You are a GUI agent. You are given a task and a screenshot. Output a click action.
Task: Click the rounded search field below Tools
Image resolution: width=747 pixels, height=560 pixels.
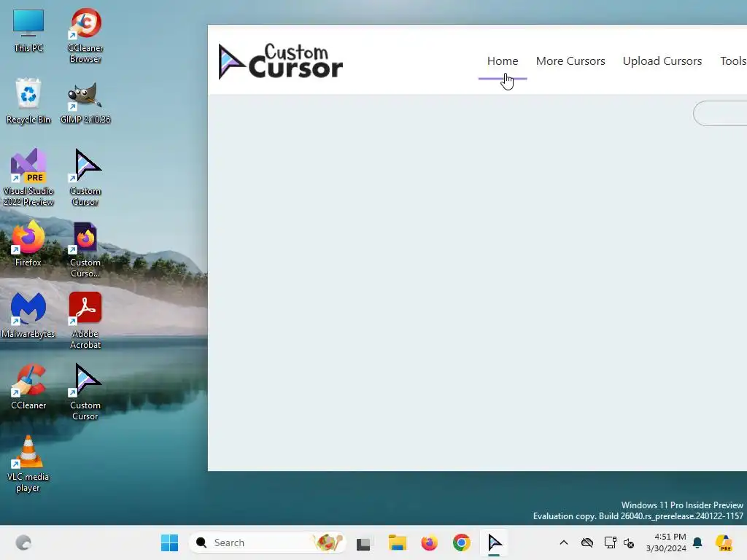click(x=720, y=113)
